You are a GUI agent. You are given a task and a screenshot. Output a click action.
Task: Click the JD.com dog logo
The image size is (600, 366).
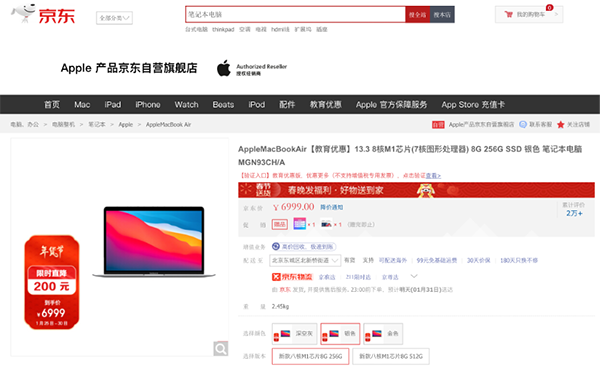pos(23,13)
